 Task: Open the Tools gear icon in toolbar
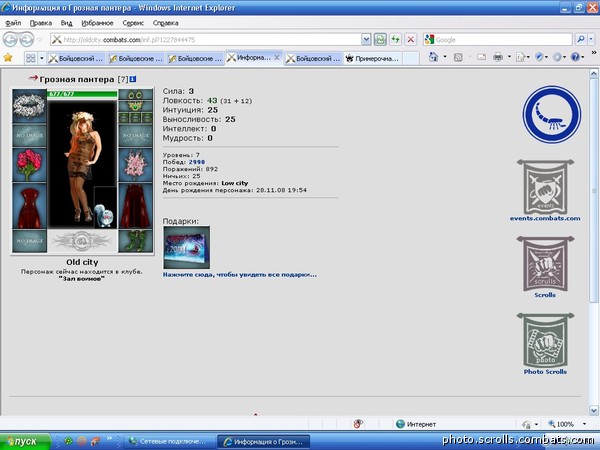(x=558, y=57)
